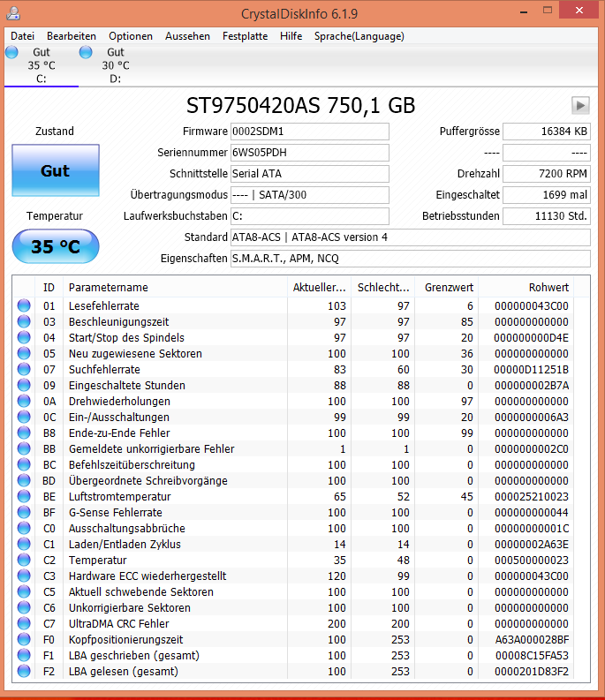
Task: Click status orb for Neu zugewiesene Sektoren
Action: (x=24, y=354)
